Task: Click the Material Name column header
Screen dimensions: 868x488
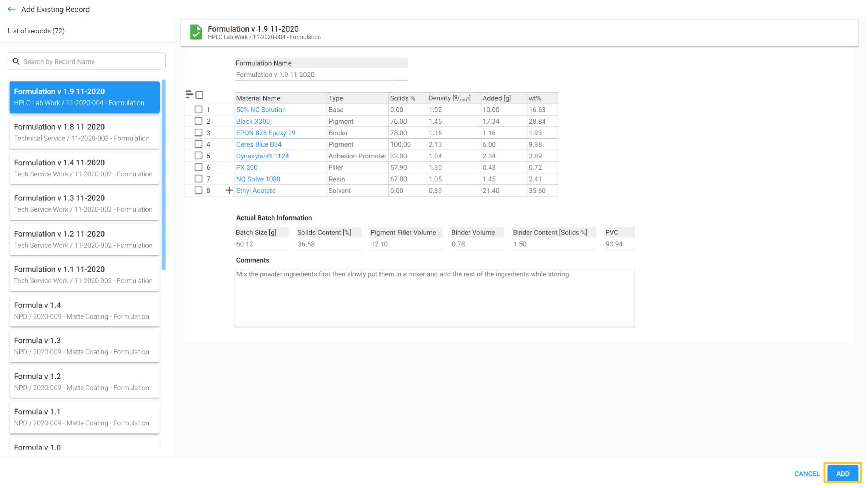Action: click(281, 98)
